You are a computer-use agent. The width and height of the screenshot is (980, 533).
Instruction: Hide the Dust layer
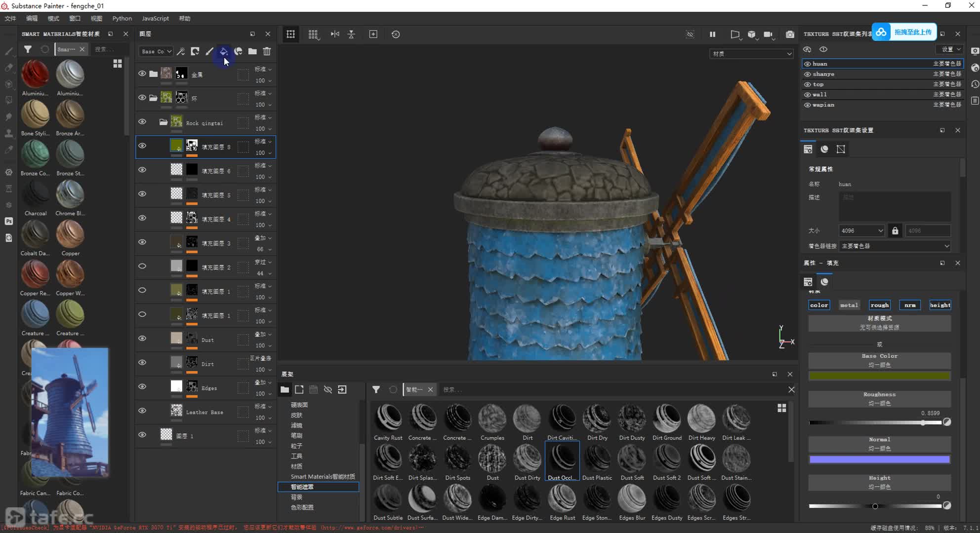pos(142,339)
